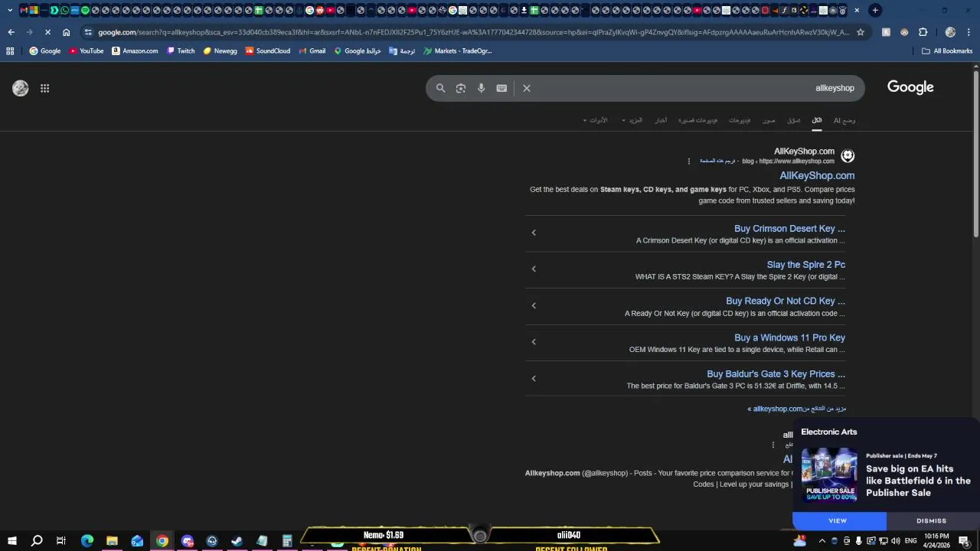The height and width of the screenshot is (551, 980).
Task: Stop loading the page
Action: [47, 32]
